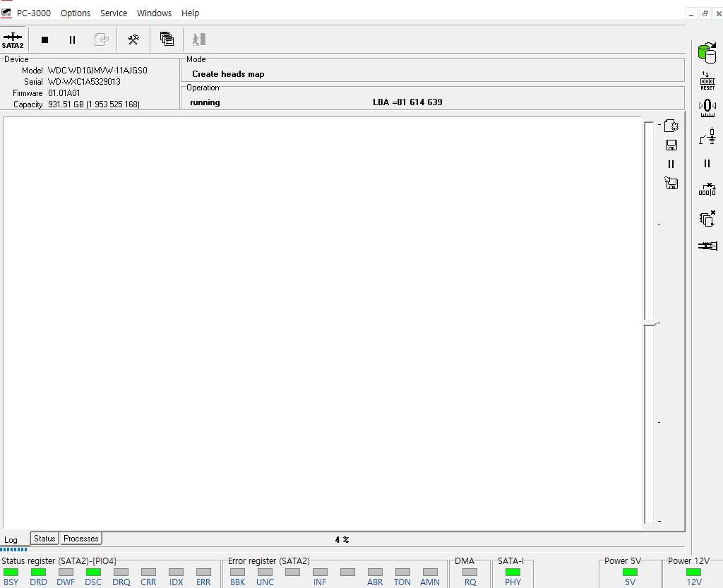Click the firmware value 01.01A01
This screenshot has height=588, width=723.
coord(64,93)
